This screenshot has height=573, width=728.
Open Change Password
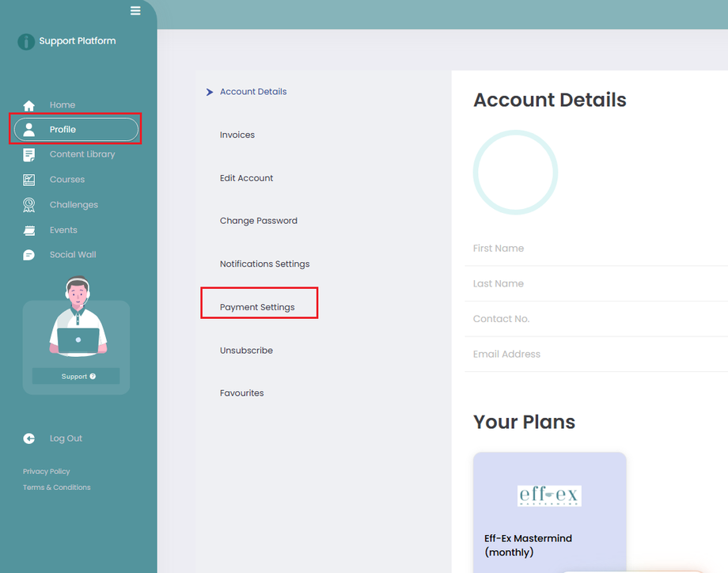pyautogui.click(x=259, y=221)
